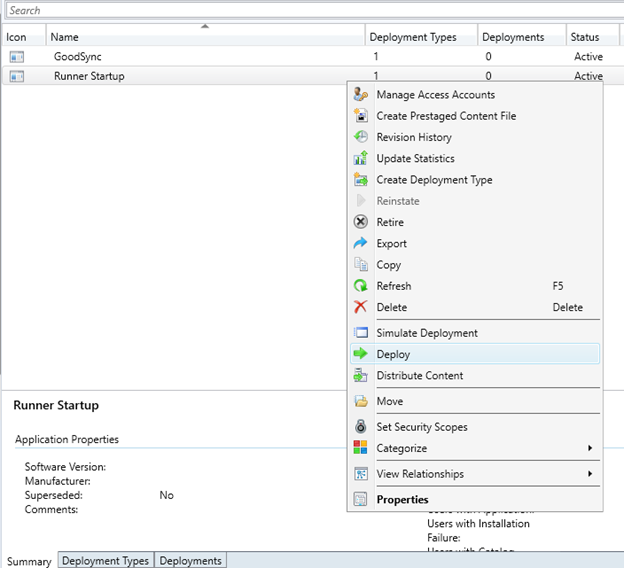
Task: Switch to the Deployment Types tab
Action: click(105, 561)
